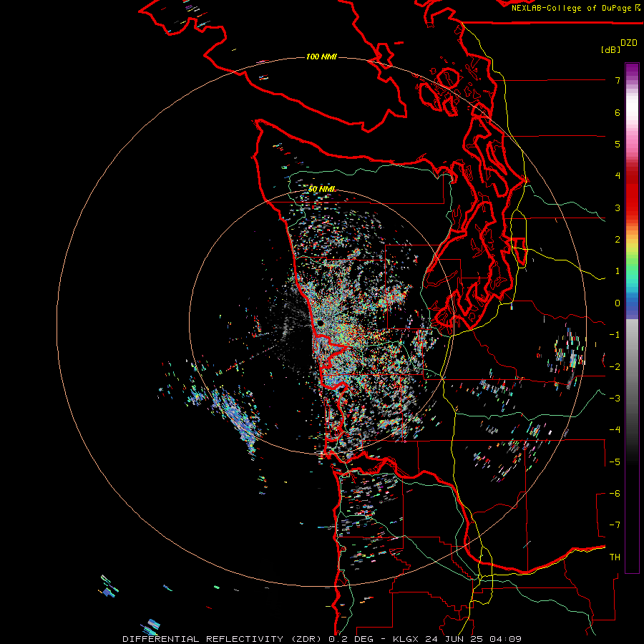Click the DZD legend title
This screenshot has height=644, width=644.
pyautogui.click(x=629, y=43)
